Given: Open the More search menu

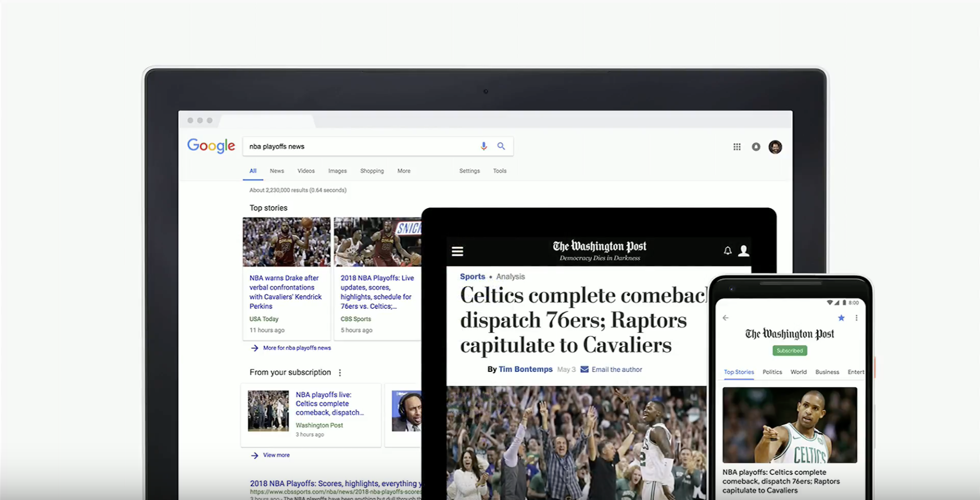Looking at the screenshot, I should point(404,171).
